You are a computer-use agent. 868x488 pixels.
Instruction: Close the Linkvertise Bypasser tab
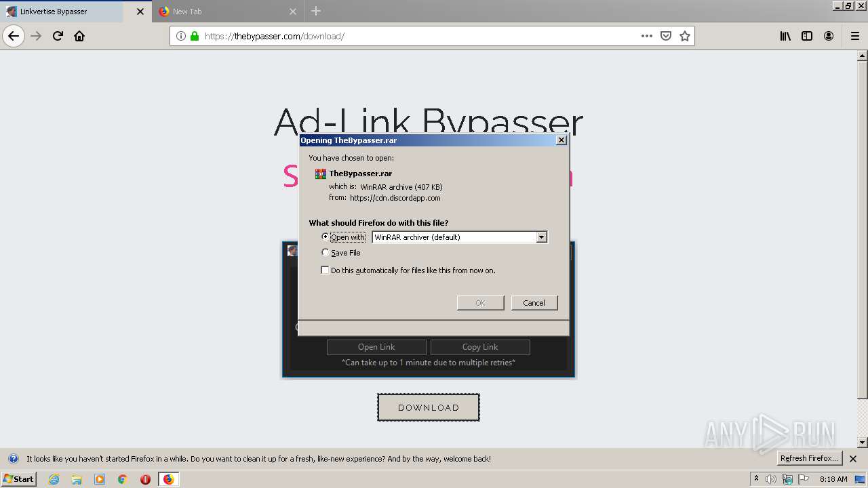tap(140, 12)
